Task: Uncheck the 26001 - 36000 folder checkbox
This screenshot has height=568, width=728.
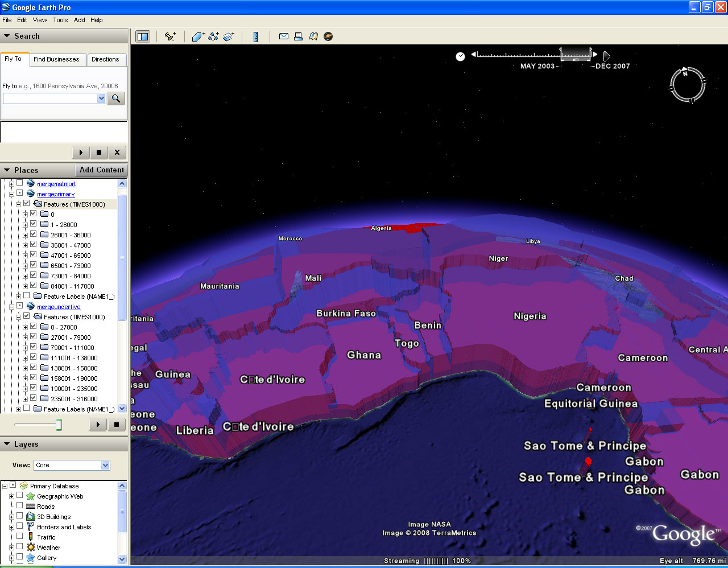Action: pos(34,234)
